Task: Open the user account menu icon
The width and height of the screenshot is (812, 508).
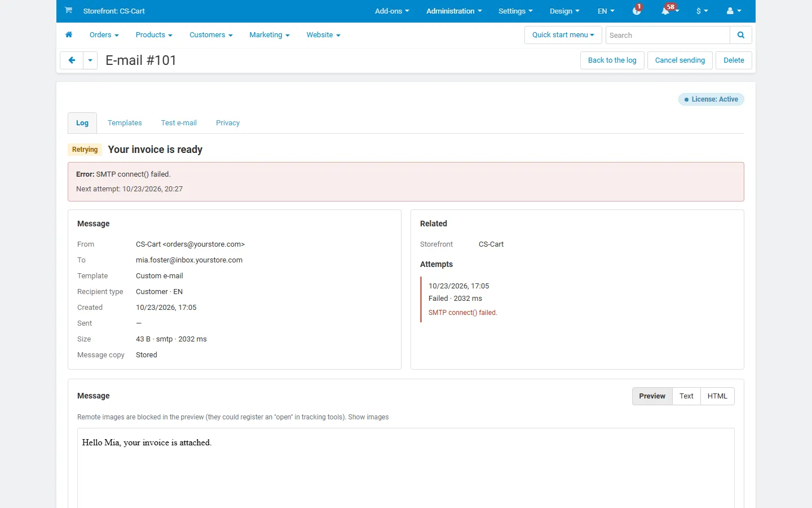Action: point(734,11)
